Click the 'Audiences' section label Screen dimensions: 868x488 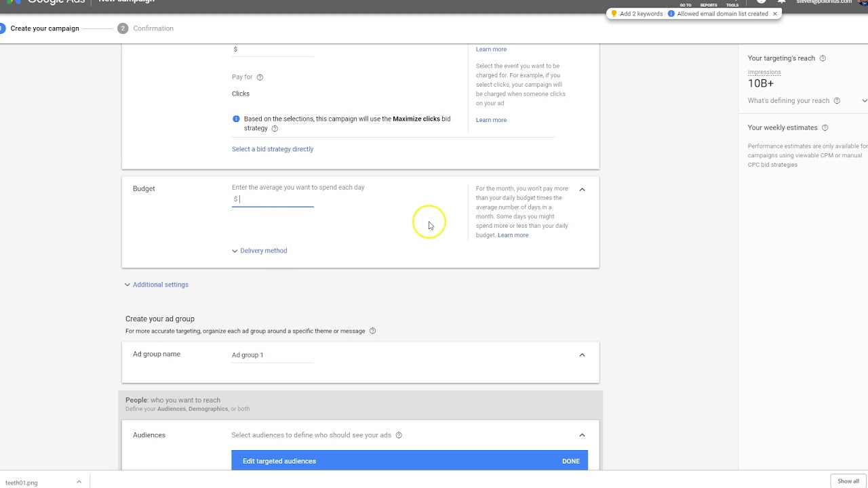(149, 435)
